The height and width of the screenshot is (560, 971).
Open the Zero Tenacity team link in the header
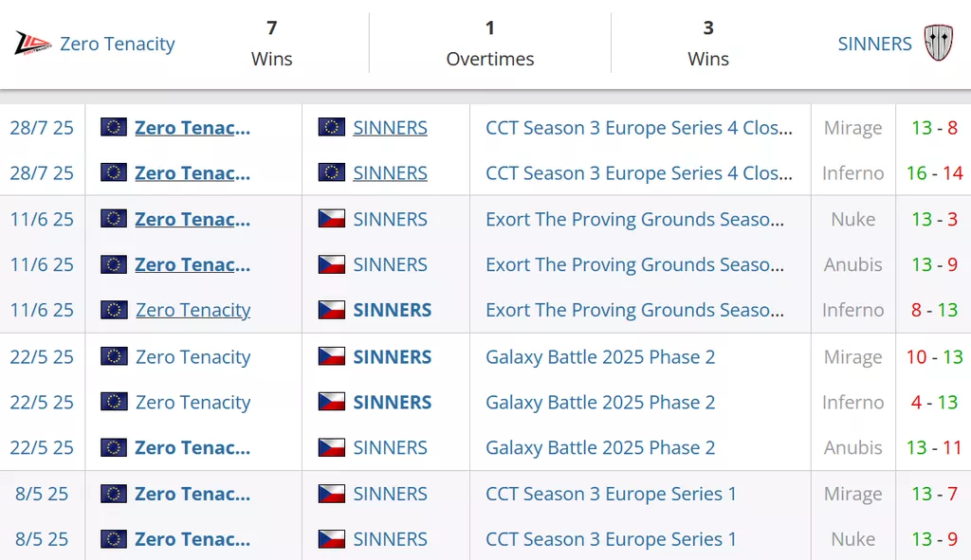point(118,44)
